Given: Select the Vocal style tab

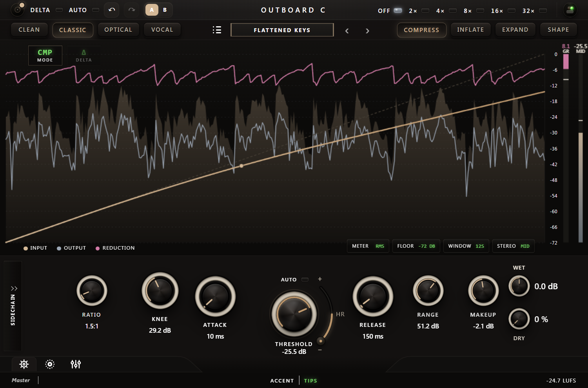Looking at the screenshot, I should 162,30.
